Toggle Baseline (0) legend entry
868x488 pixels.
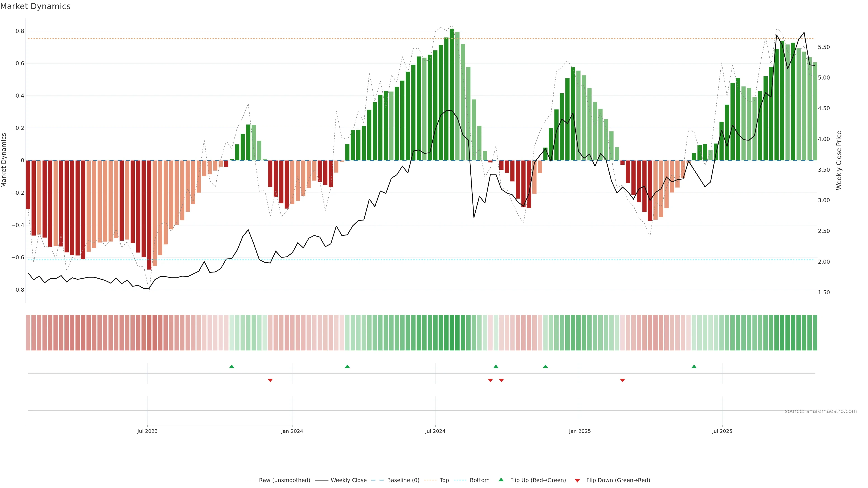point(403,480)
